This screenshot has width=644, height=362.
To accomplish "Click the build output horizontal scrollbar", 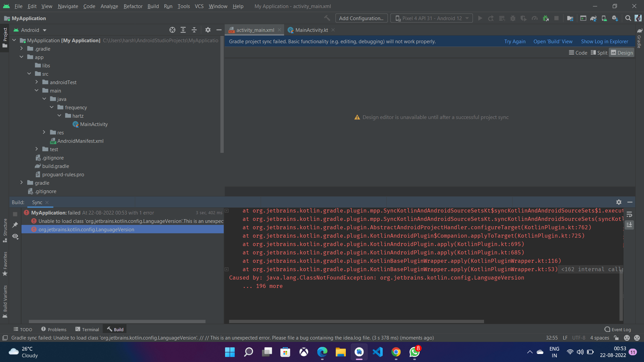I will click(356, 321).
